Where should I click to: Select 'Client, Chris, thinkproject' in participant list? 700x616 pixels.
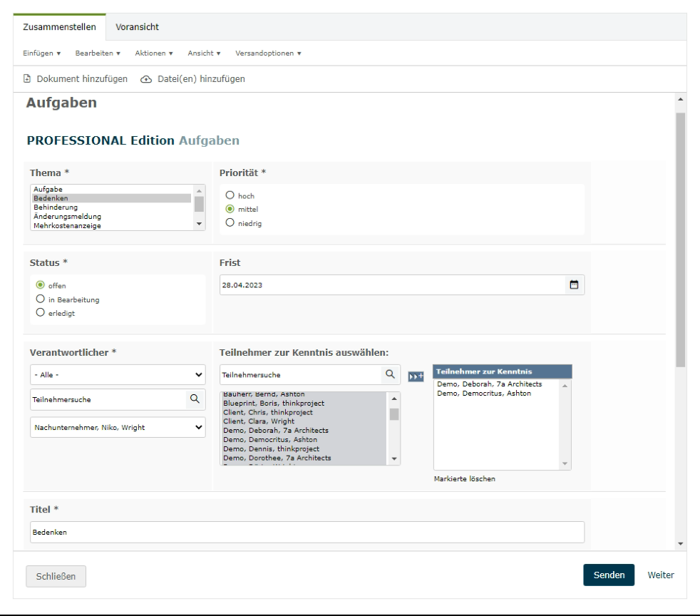click(x=304, y=412)
